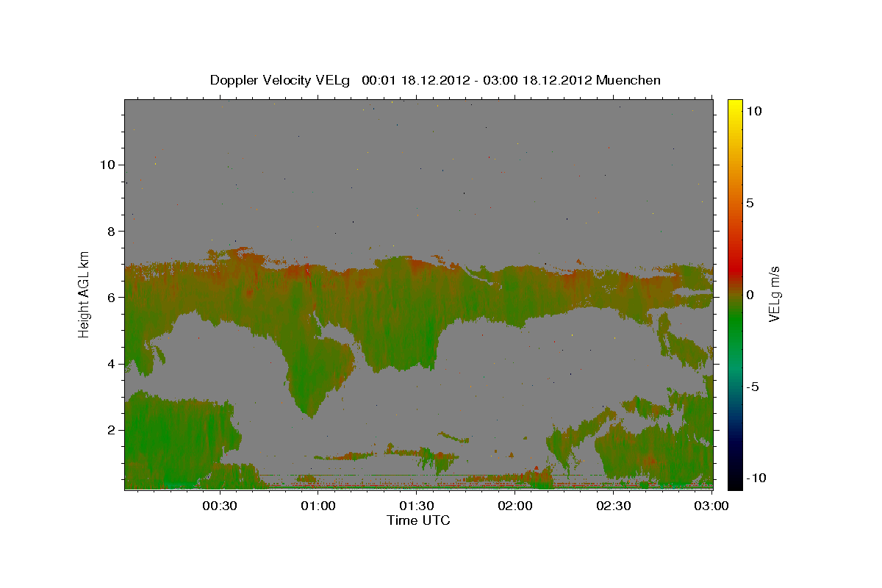882x588 pixels.
Task: Click the yellow top of the colorbar
Action: [735, 107]
